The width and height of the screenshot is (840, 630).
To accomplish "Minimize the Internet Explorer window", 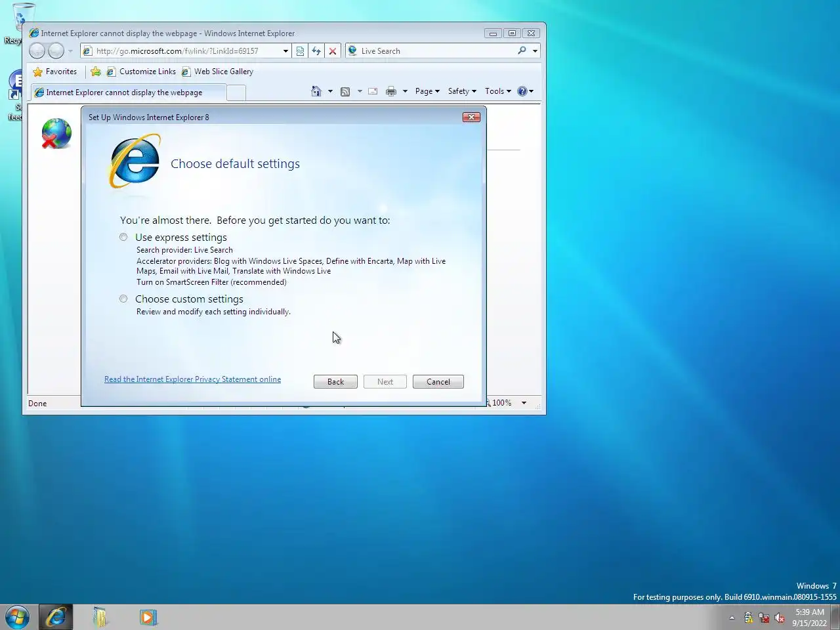I will click(x=493, y=33).
